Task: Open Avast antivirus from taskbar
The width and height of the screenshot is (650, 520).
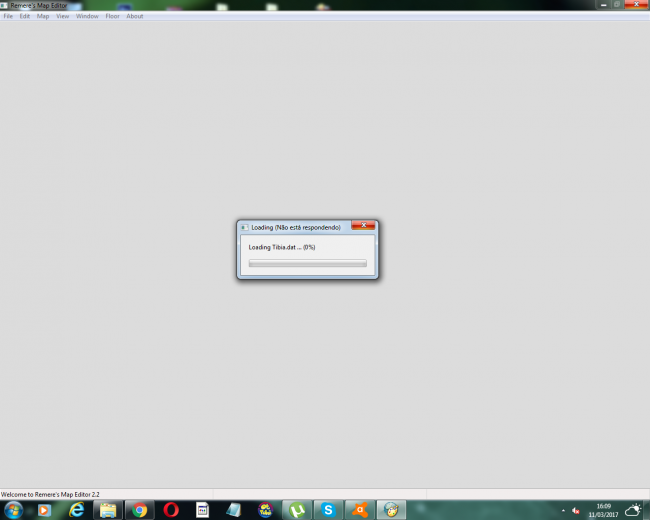Action: click(x=360, y=510)
